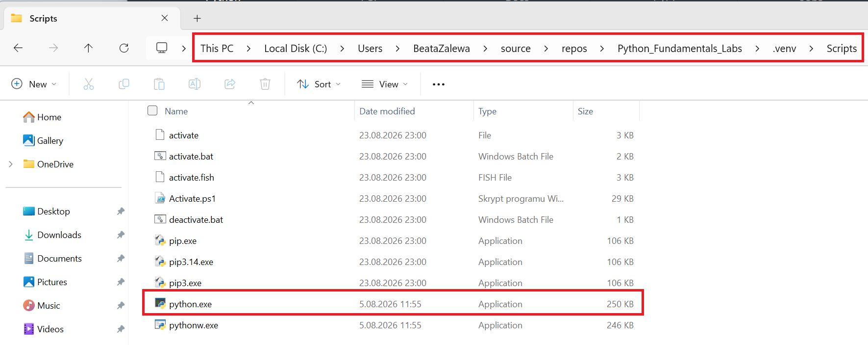The width and height of the screenshot is (868, 345).
Task: Expand chevron after repos breadcrumb
Action: click(602, 48)
